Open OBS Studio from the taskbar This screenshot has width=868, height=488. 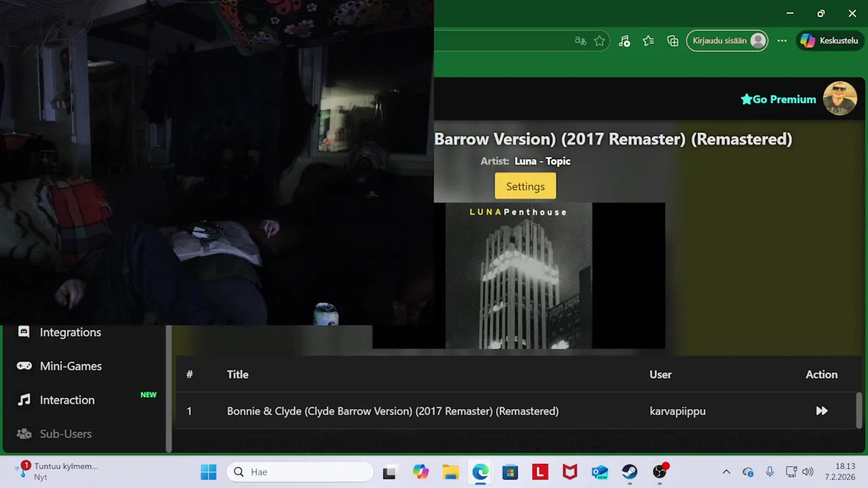point(660,472)
